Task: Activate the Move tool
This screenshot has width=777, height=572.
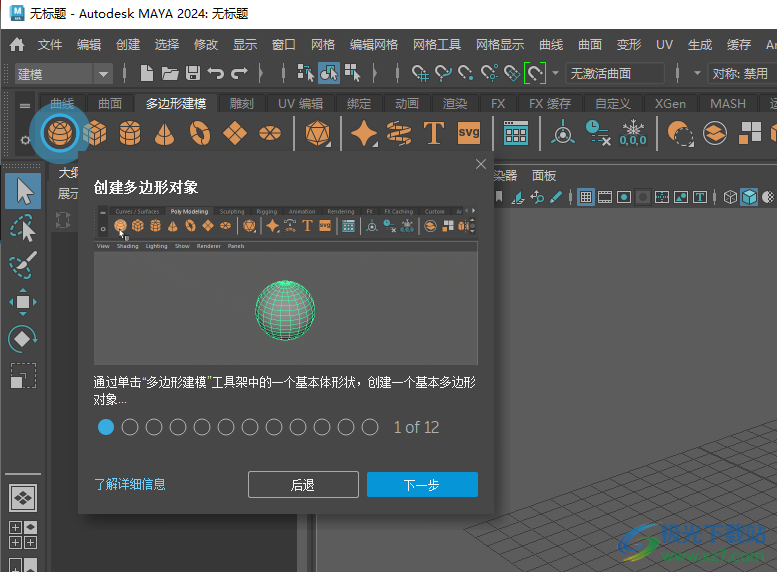Action: click(x=23, y=302)
